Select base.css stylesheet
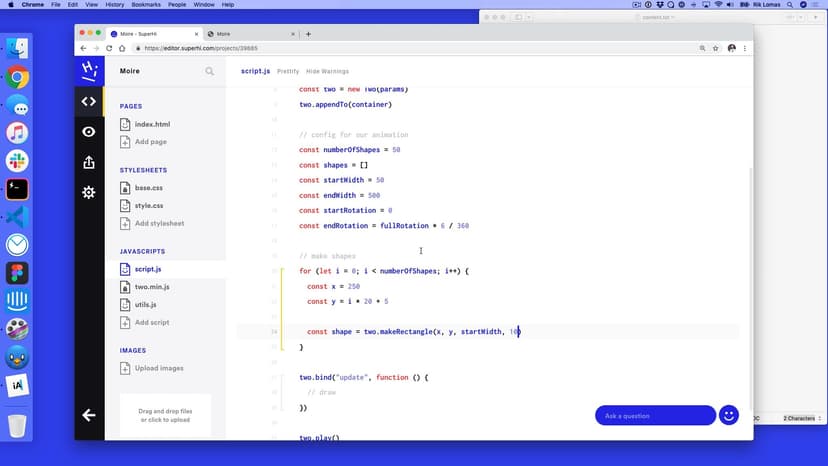The width and height of the screenshot is (828, 466). pyautogui.click(x=148, y=188)
